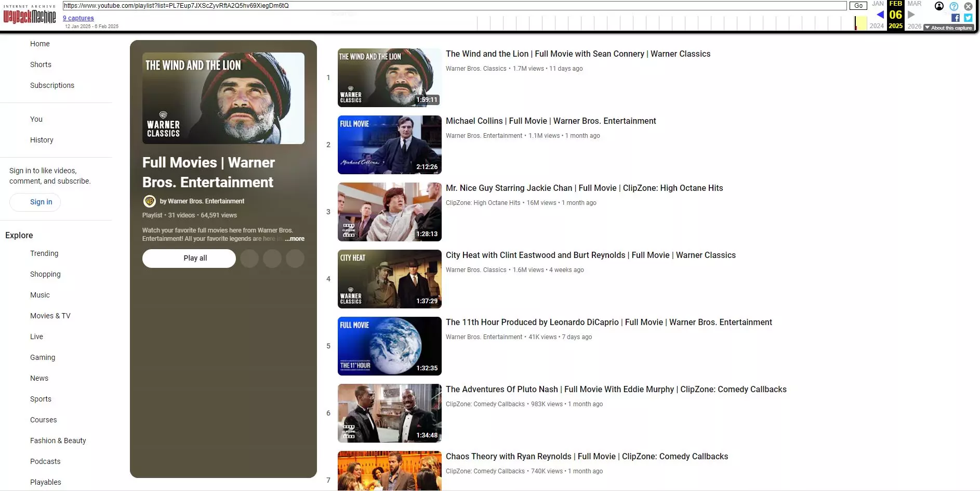Click the Play all button
This screenshot has width=980, height=491.
pyautogui.click(x=189, y=259)
